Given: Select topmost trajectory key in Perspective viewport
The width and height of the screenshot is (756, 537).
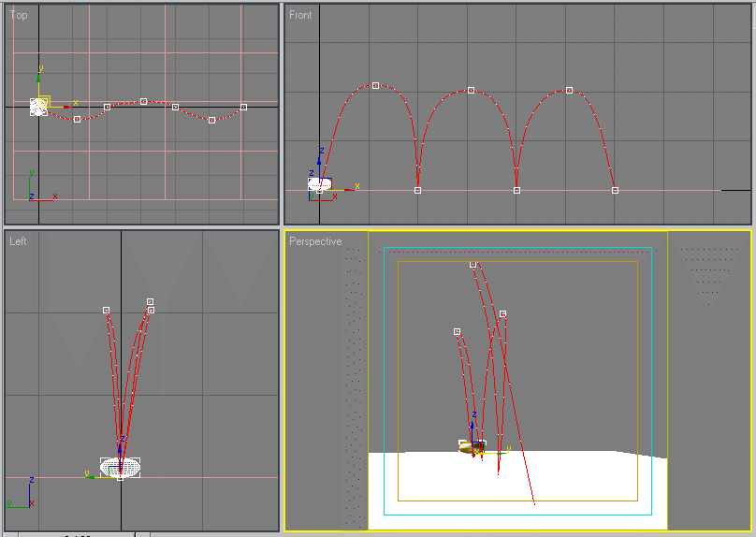Looking at the screenshot, I should pos(473,264).
